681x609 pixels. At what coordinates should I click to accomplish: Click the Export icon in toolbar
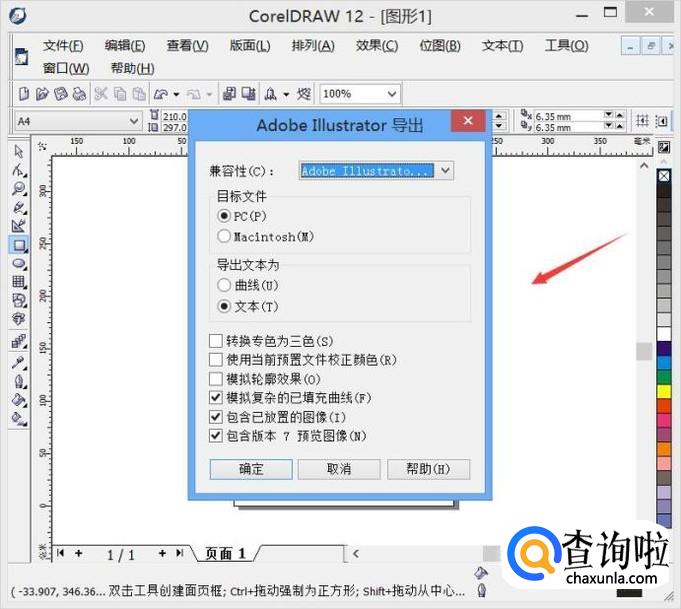(x=249, y=93)
